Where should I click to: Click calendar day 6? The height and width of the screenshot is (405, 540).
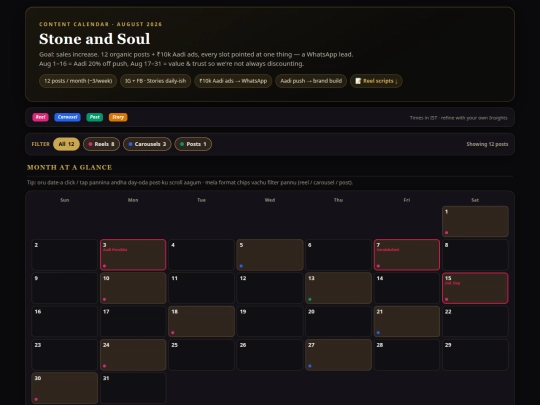tap(338, 255)
